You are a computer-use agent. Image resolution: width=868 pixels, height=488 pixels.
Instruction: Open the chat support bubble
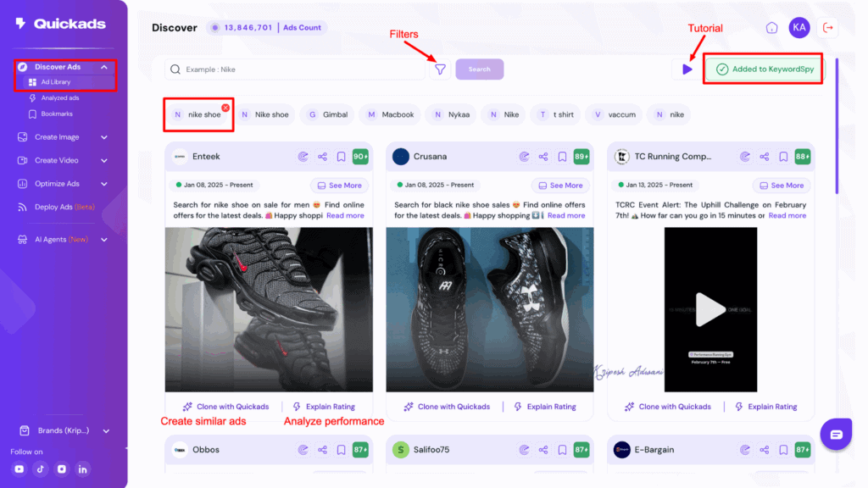pyautogui.click(x=836, y=434)
